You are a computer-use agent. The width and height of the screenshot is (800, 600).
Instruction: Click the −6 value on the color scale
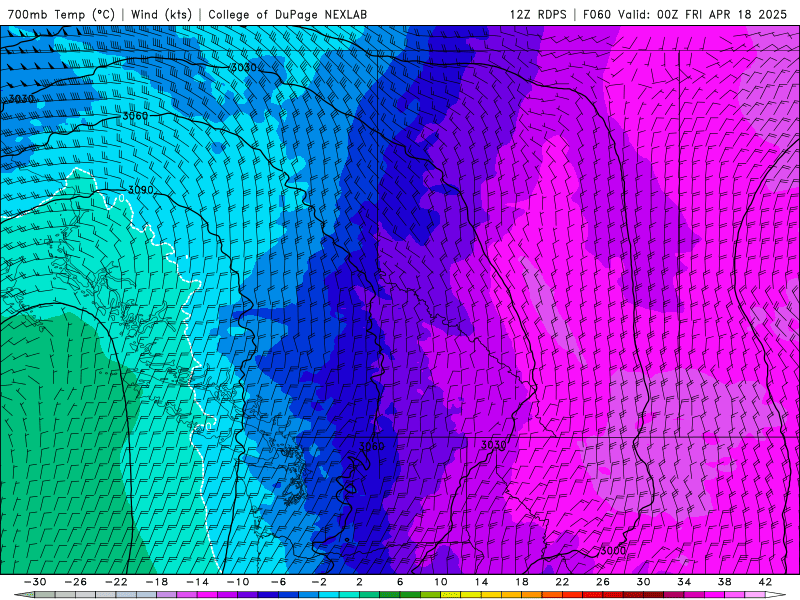coord(279,582)
